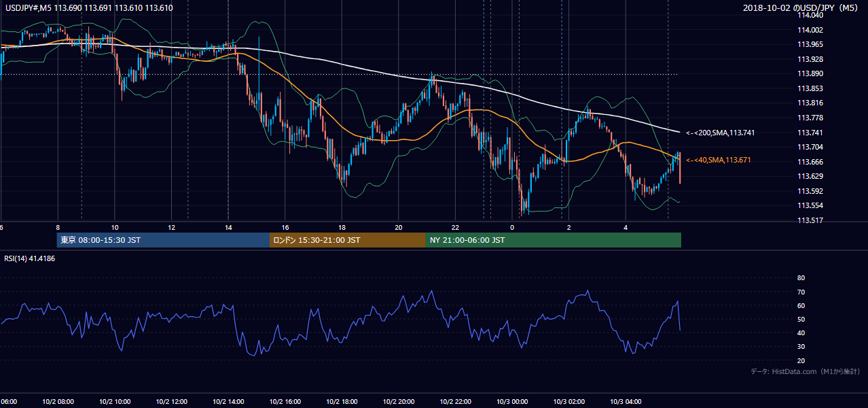The width and height of the screenshot is (868, 408).
Task: Click price axis value 113.853
Action: [810, 88]
